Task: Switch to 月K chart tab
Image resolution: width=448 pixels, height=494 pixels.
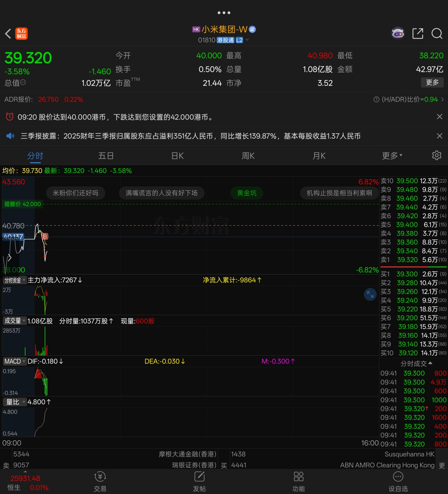Action: (x=319, y=156)
